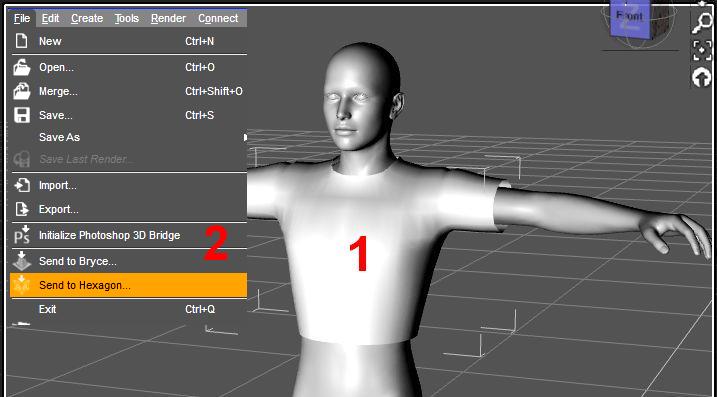The width and height of the screenshot is (717, 397).
Task: Open the Create menu
Action: click(x=87, y=18)
